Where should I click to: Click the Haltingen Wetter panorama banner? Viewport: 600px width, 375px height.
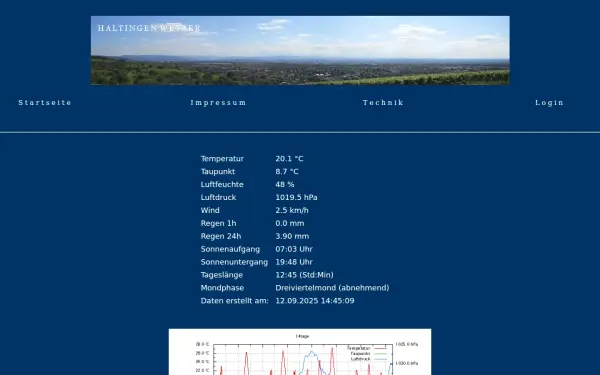[x=300, y=50]
